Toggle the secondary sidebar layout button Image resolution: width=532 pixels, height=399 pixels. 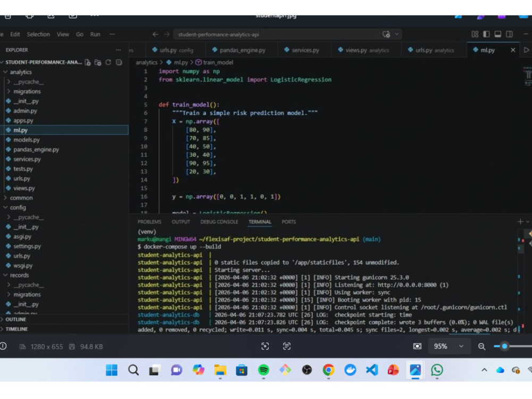pos(509,34)
